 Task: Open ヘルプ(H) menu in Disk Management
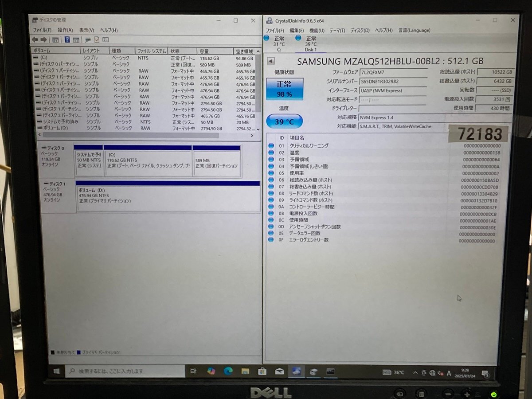pos(109,30)
